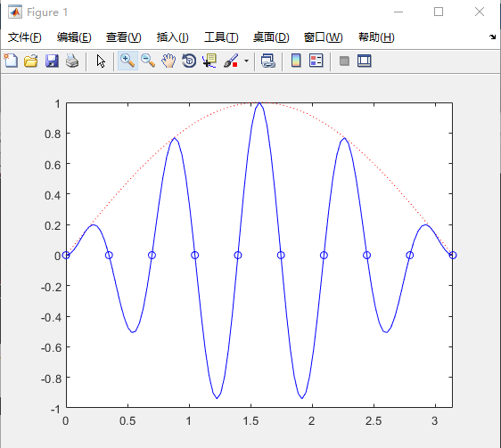Click the x-axis label 1.5
The image size is (501, 448).
[250, 421]
